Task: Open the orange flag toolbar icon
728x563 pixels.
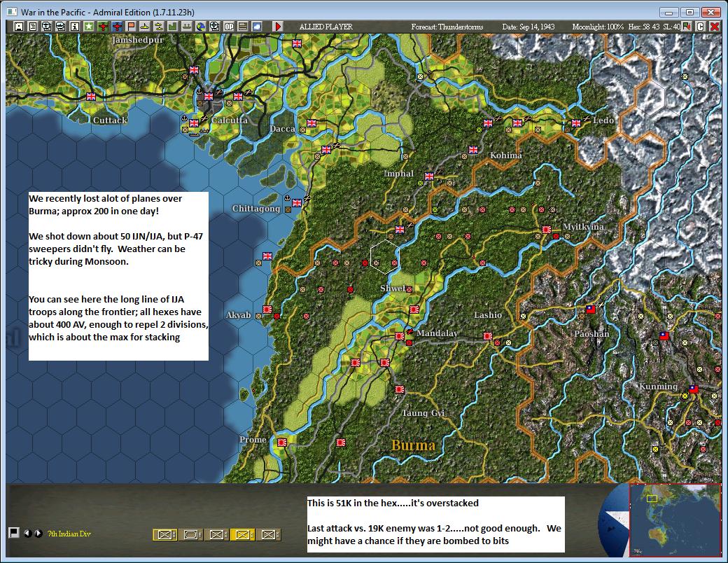Action: (x=130, y=27)
